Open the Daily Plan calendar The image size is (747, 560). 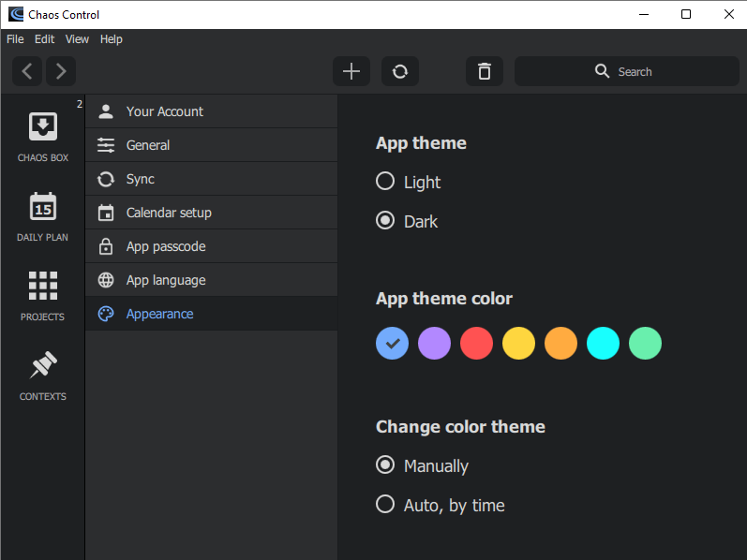tap(43, 216)
